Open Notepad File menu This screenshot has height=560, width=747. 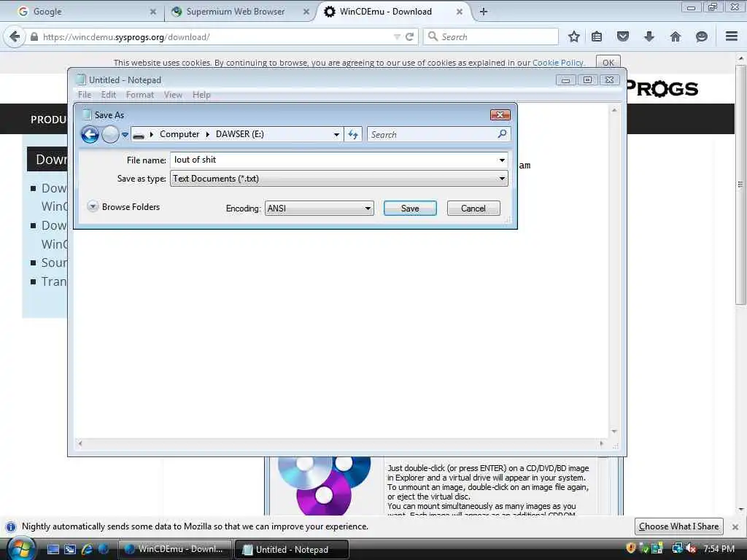pos(85,95)
